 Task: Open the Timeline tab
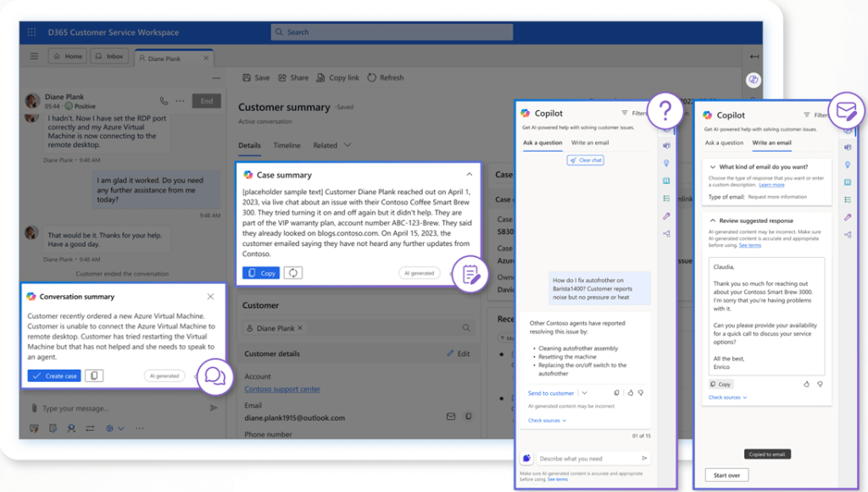[287, 145]
